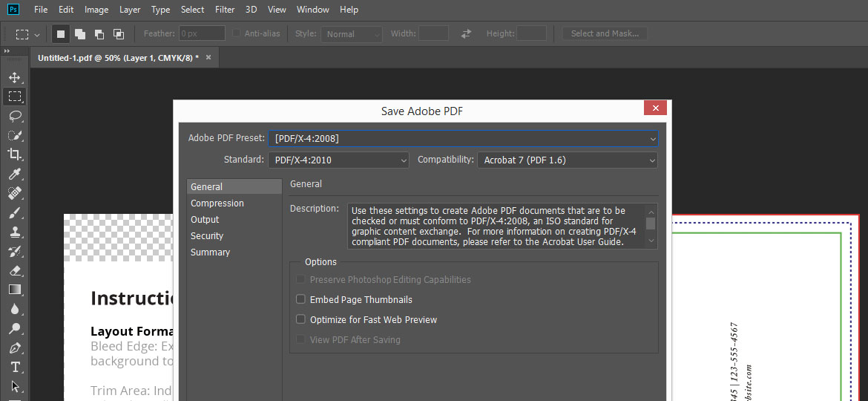Open the Select menu
This screenshot has width=868, height=401.
tap(192, 10)
